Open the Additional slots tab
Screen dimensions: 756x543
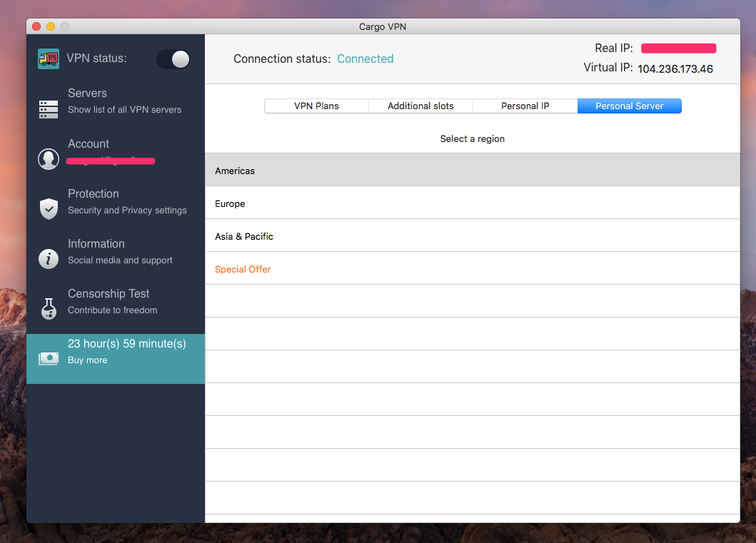(420, 106)
